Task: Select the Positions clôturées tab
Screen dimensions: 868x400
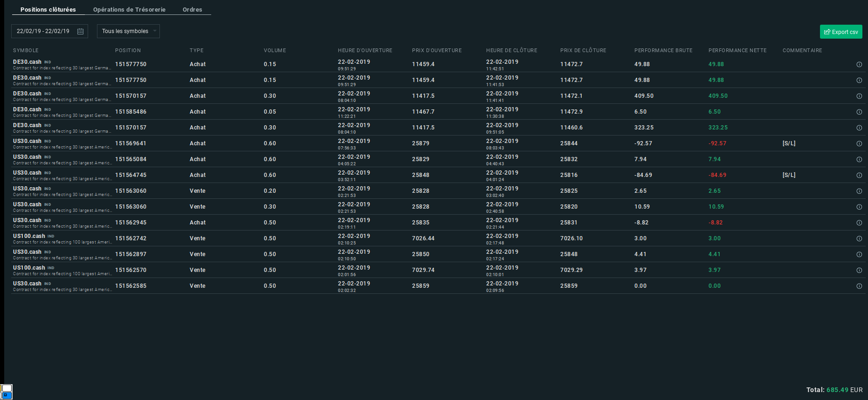Action: coord(48,9)
